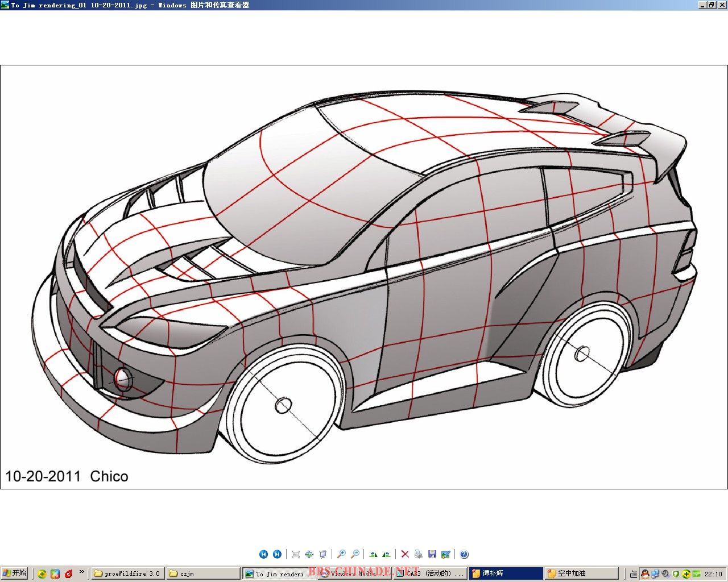The width and height of the screenshot is (728, 582).
Task: Expand the quick launch overflow chevron
Action: click(82, 572)
